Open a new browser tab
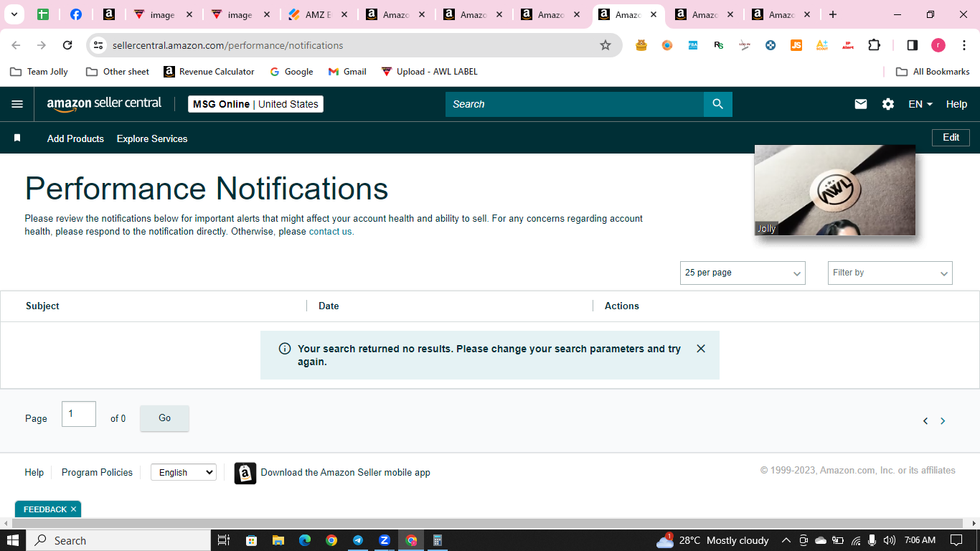This screenshot has width=980, height=551. click(832, 14)
